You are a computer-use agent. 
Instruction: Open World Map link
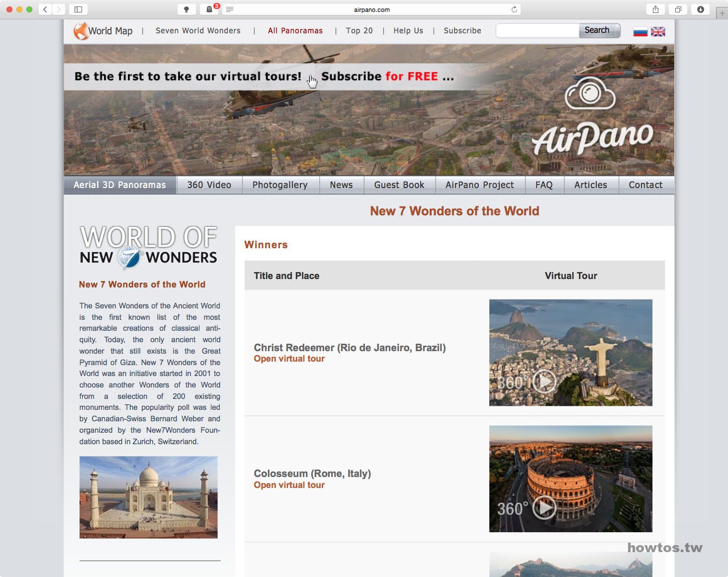110,31
